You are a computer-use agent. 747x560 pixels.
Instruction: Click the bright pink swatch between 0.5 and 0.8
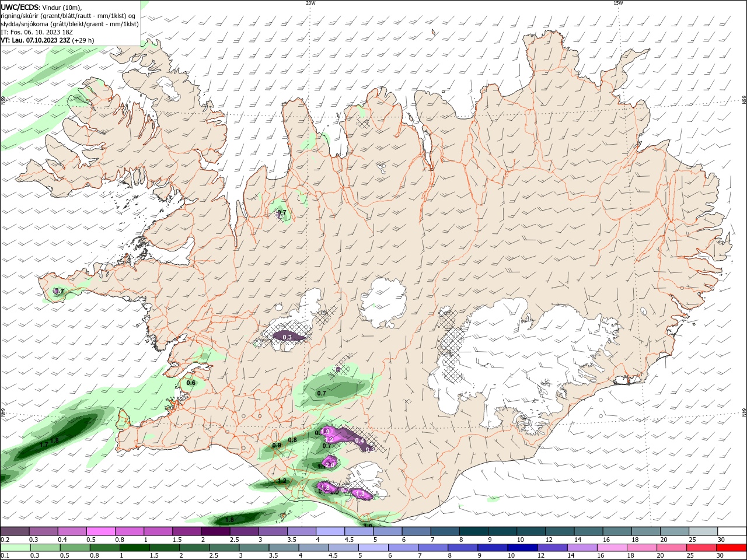[x=100, y=531]
